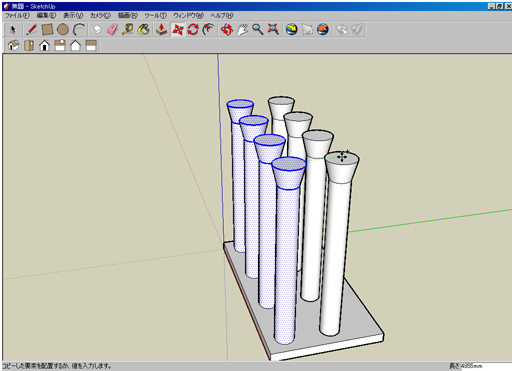The width and height of the screenshot is (512, 371).
Task: Switch to Left view
Action: 91,45
